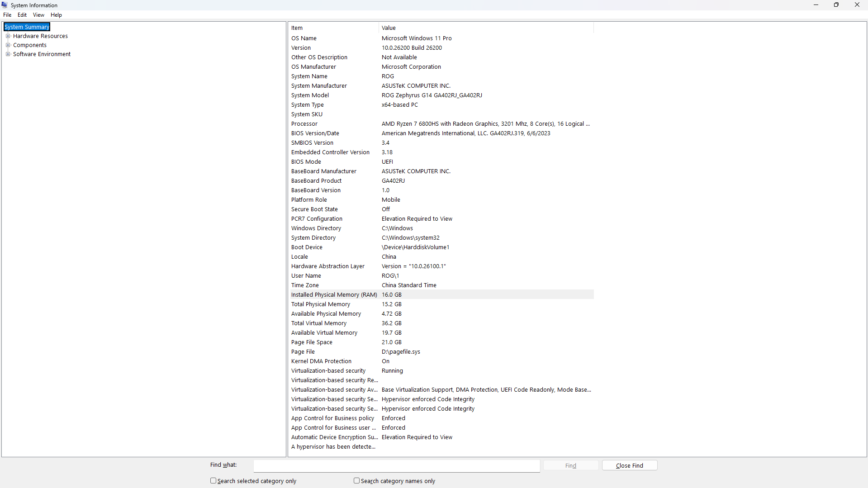Select the Time Zone row
The width and height of the screenshot is (868, 488).
click(441, 285)
